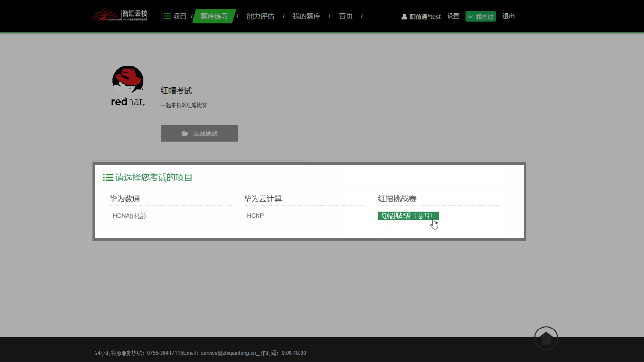Click the 红帽挑战赛 category heading
The image size is (644, 362).
(x=397, y=199)
